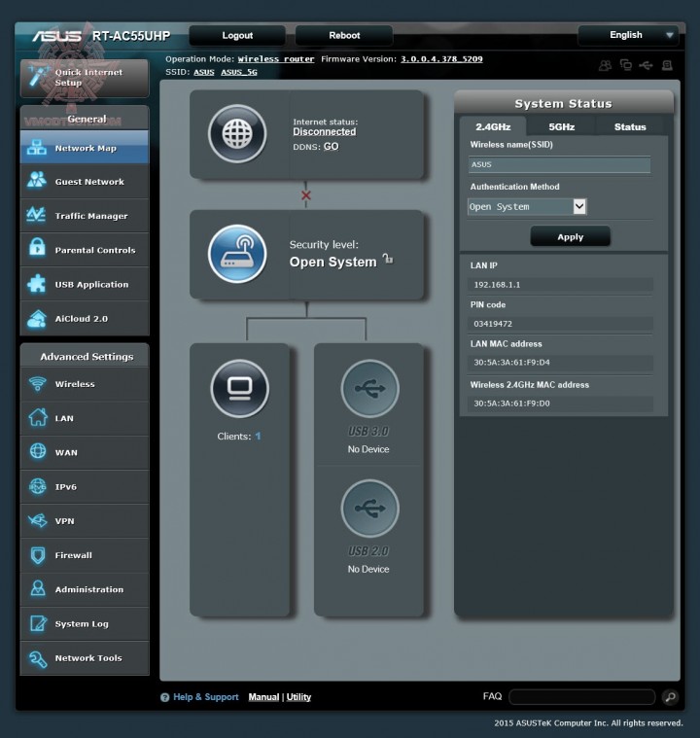Click the ASUS SSID link
The height and width of the screenshot is (738, 700).
(204, 72)
